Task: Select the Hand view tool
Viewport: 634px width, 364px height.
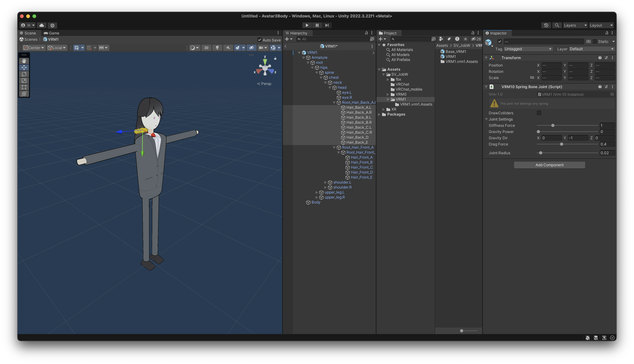Action: coord(24,61)
